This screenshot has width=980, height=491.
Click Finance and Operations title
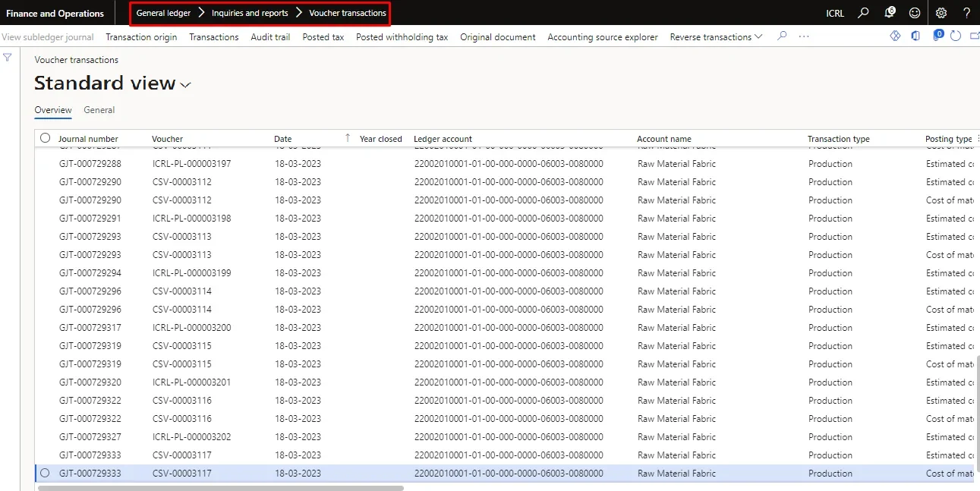pos(55,13)
